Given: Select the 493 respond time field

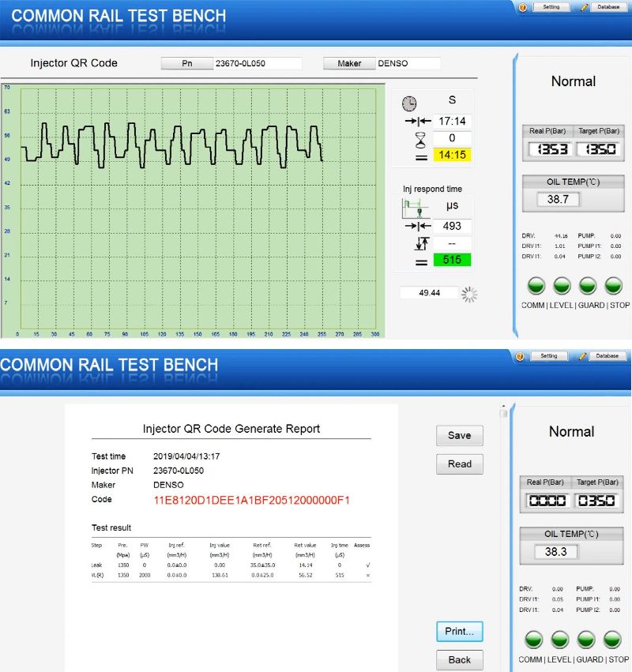Looking at the screenshot, I should pyautogui.click(x=452, y=226).
